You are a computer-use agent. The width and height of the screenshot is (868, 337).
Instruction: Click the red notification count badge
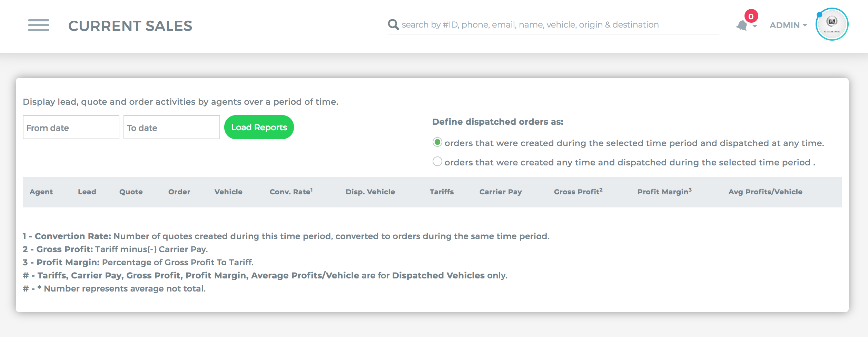tap(751, 16)
